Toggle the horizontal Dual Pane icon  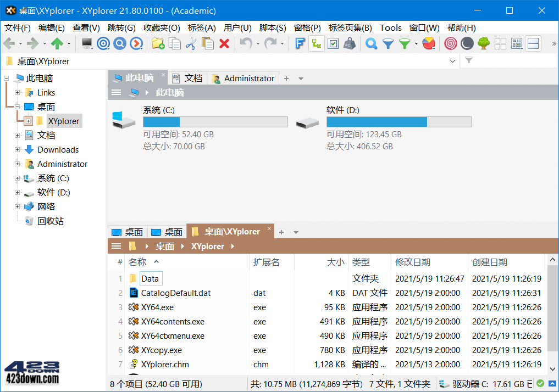(534, 43)
